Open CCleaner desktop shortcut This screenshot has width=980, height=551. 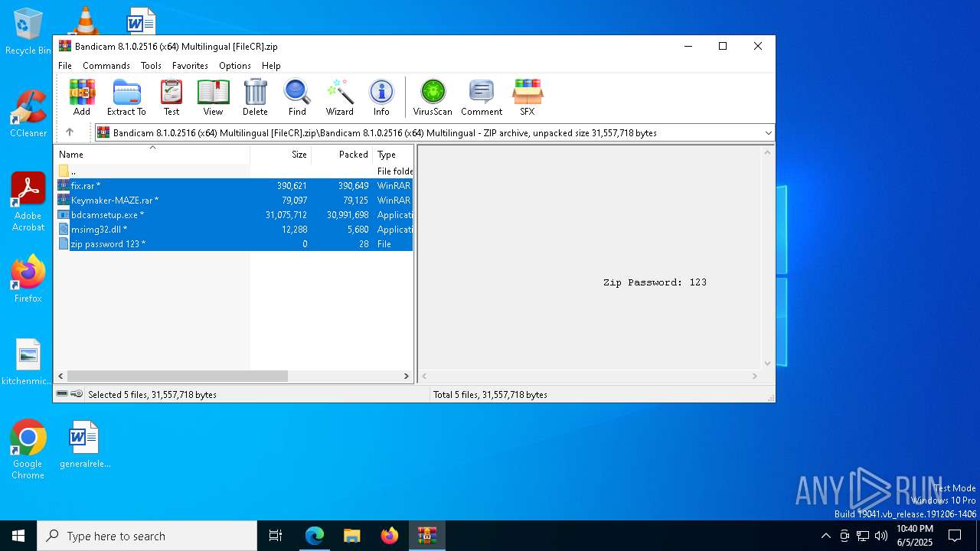coord(28,113)
